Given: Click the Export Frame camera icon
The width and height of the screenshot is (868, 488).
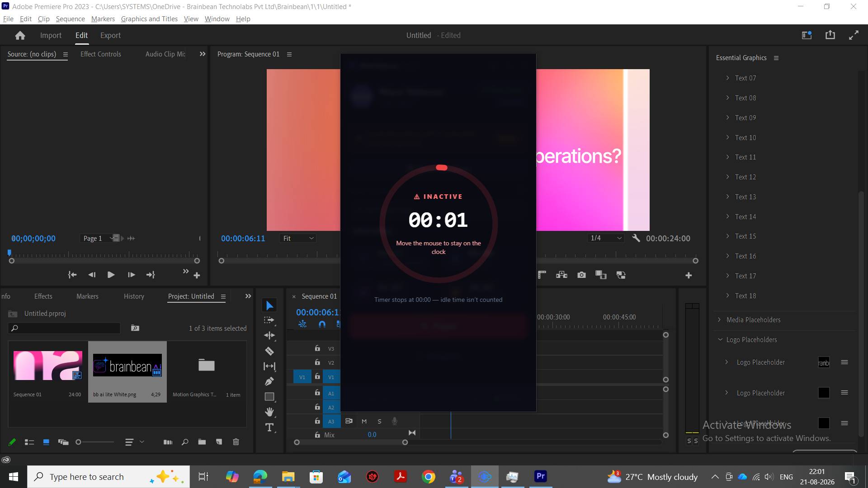Looking at the screenshot, I should point(581,275).
